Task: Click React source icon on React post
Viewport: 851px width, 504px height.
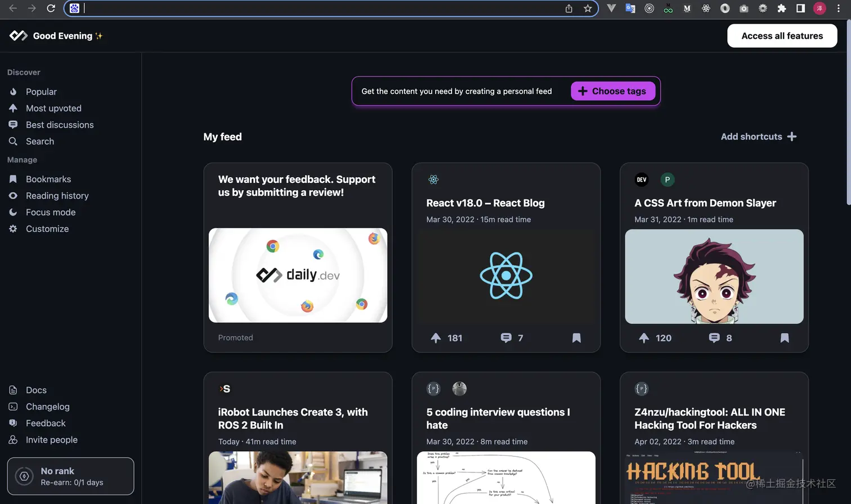Action: tap(433, 179)
